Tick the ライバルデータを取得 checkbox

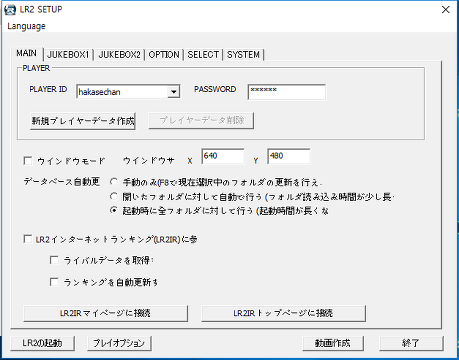[x=54, y=260]
